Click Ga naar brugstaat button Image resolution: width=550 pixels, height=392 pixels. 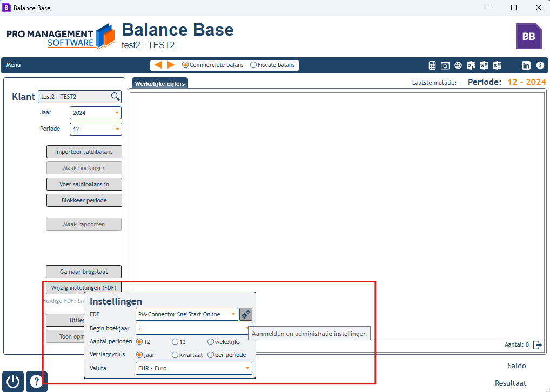(x=84, y=272)
